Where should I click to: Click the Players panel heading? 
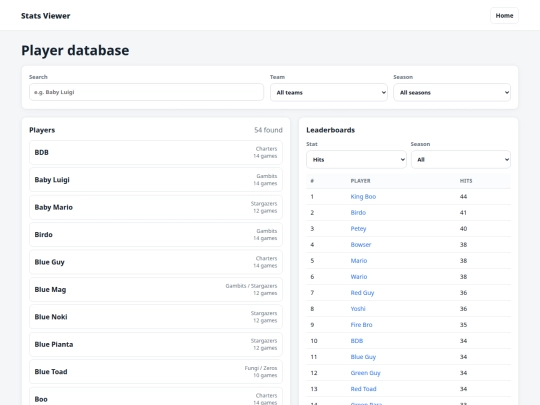coord(42,130)
